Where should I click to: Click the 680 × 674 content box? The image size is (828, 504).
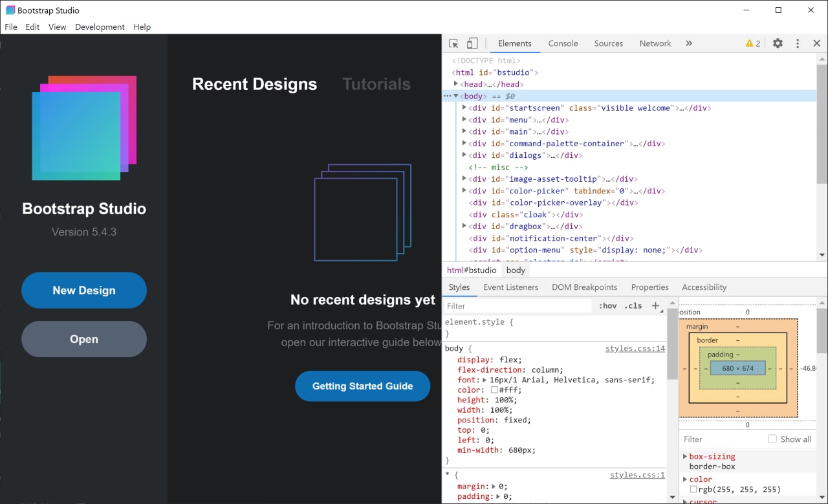(737, 368)
